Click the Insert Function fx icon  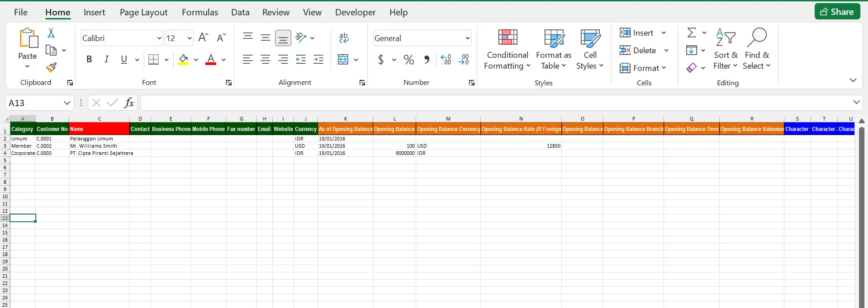coord(129,103)
